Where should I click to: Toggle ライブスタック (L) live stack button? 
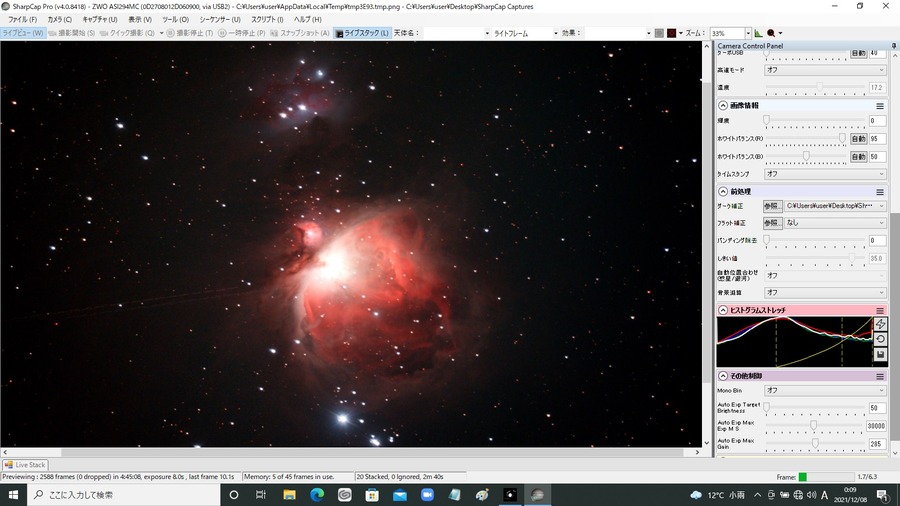coord(362,33)
